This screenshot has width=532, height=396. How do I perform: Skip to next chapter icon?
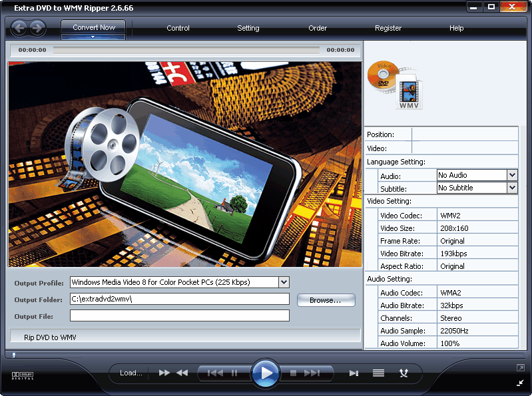(x=312, y=373)
